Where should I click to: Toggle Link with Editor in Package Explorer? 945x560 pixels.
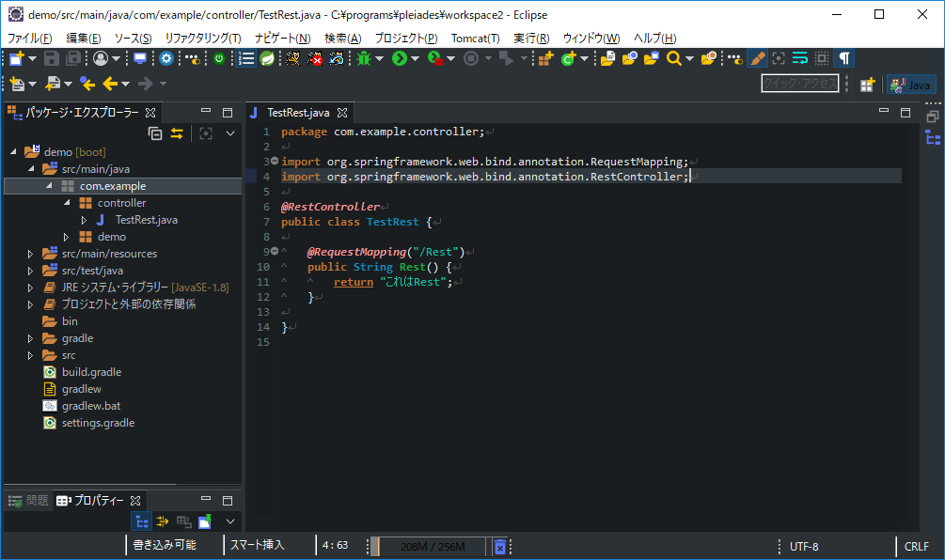click(x=177, y=133)
